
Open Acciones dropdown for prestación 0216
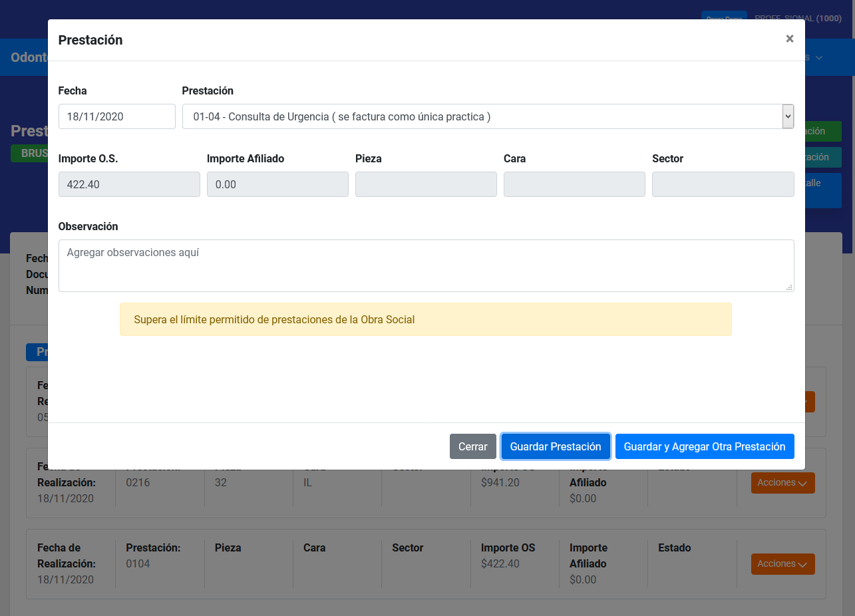782,483
